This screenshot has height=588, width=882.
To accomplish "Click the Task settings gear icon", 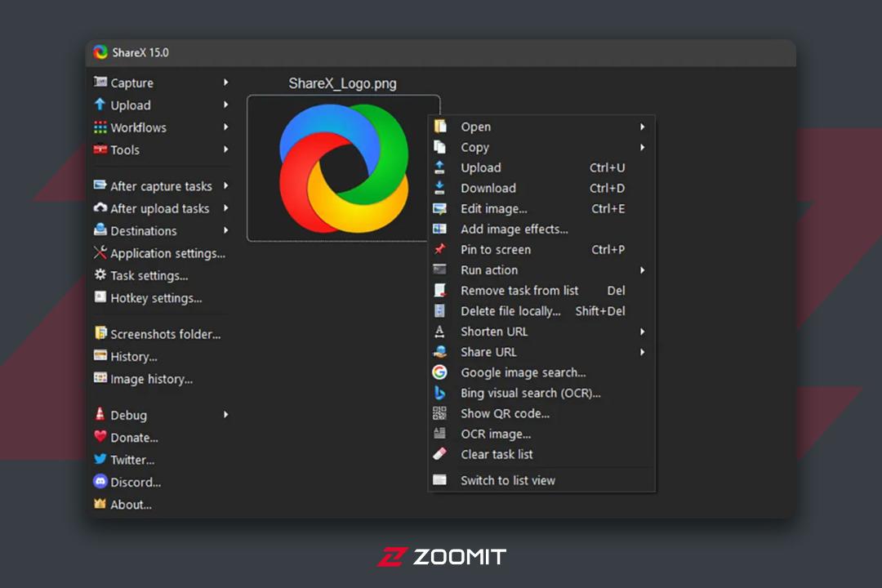I will pyautogui.click(x=100, y=274).
